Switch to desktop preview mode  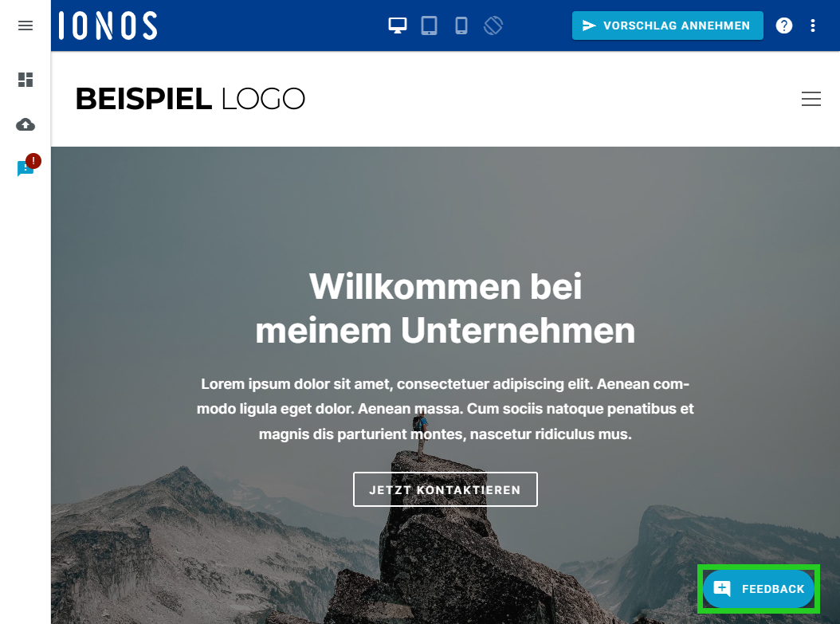397,26
